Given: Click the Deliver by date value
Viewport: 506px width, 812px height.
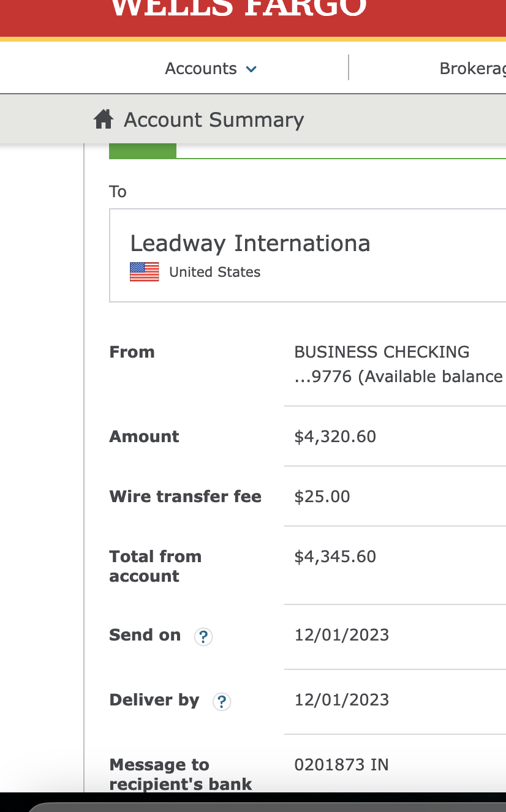Looking at the screenshot, I should point(342,700).
